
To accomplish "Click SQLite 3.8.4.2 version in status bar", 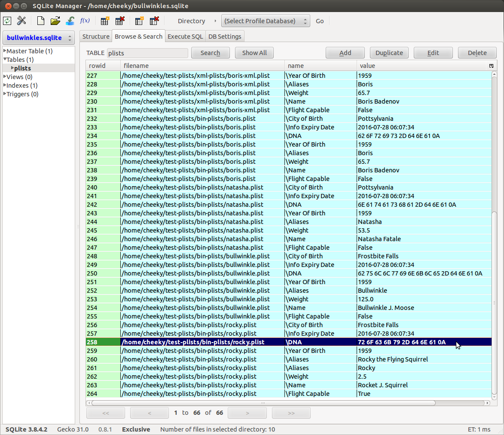I will pos(26,429).
